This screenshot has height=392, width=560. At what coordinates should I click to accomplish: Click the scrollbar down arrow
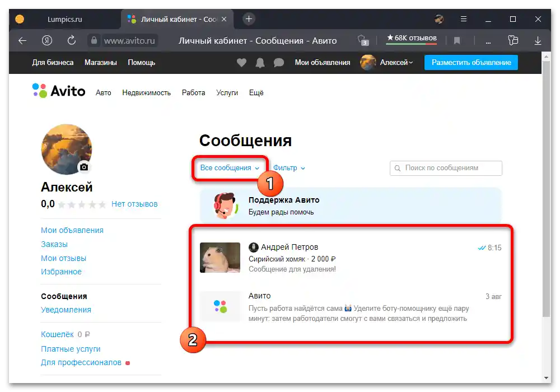coord(546,378)
